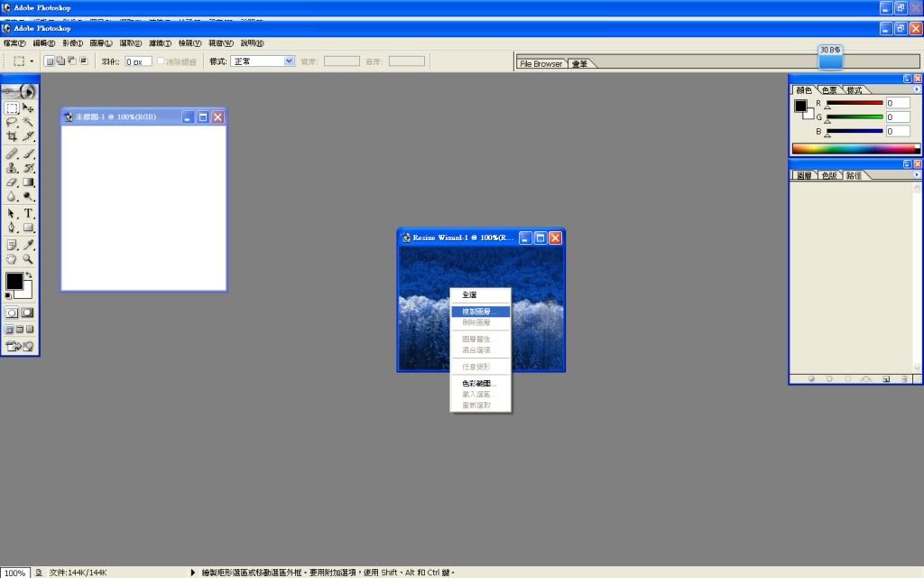Click the foreground color swatch in toolbox
This screenshot has height=578, width=924.
tap(14, 281)
